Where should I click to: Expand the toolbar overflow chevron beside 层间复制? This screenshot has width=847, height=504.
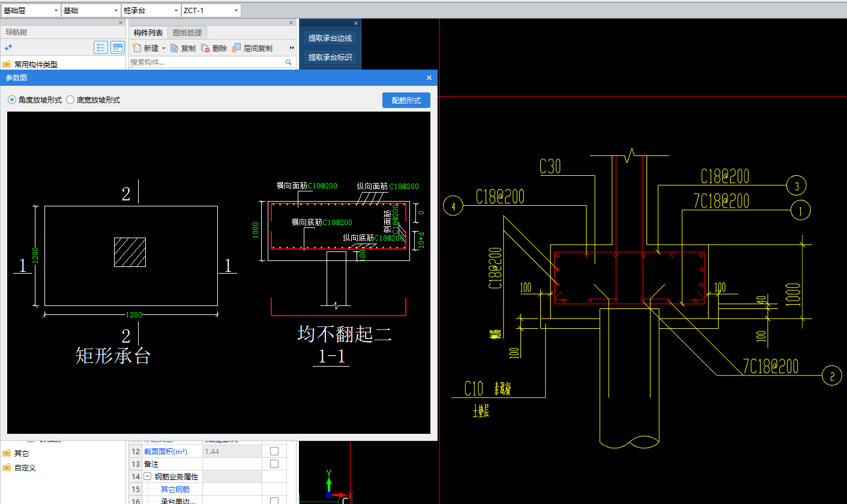coord(292,48)
